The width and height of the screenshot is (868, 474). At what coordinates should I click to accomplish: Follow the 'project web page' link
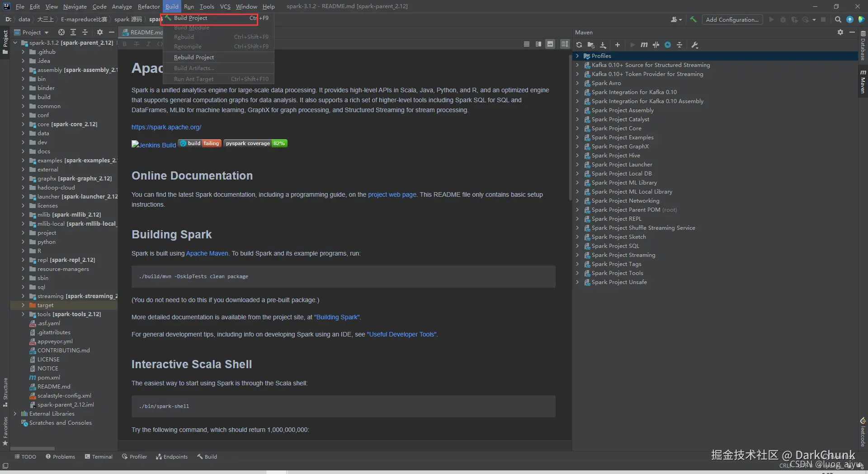click(392, 194)
